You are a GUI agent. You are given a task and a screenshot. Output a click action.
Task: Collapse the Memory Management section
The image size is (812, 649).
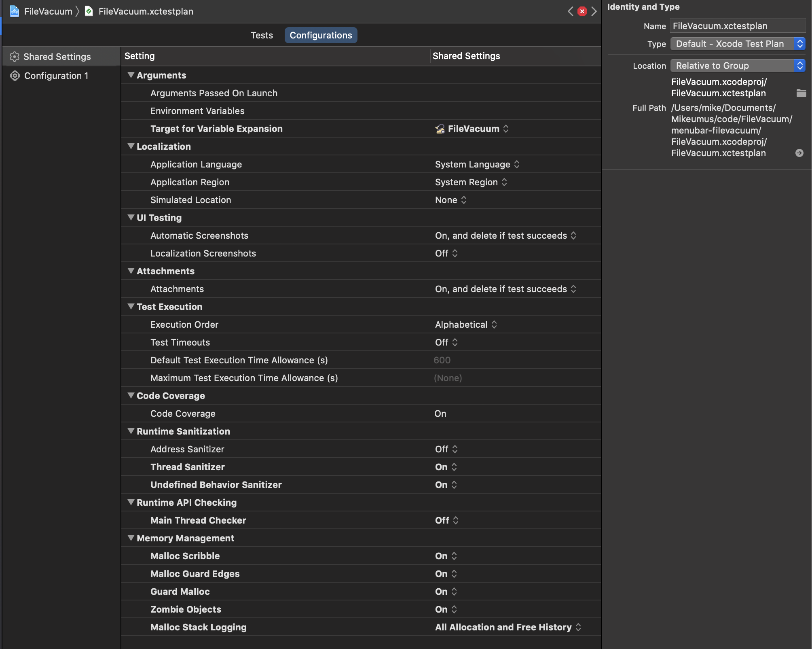pyautogui.click(x=131, y=538)
